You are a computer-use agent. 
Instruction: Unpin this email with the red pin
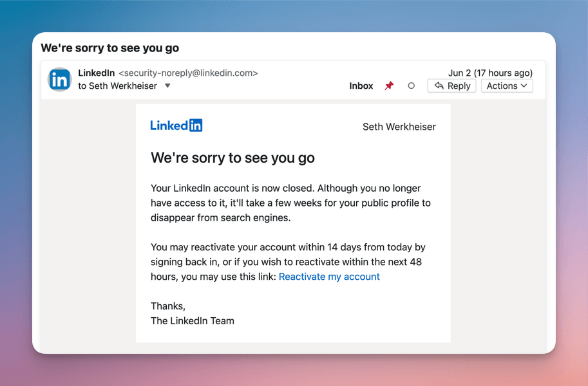coord(389,86)
